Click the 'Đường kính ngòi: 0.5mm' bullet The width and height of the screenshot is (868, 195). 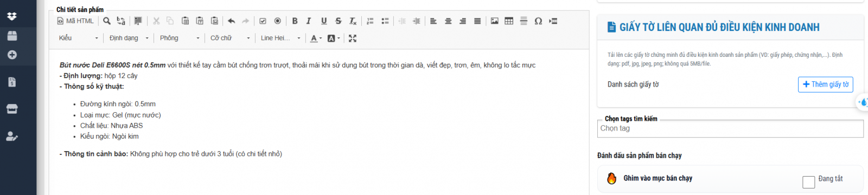coord(118,104)
